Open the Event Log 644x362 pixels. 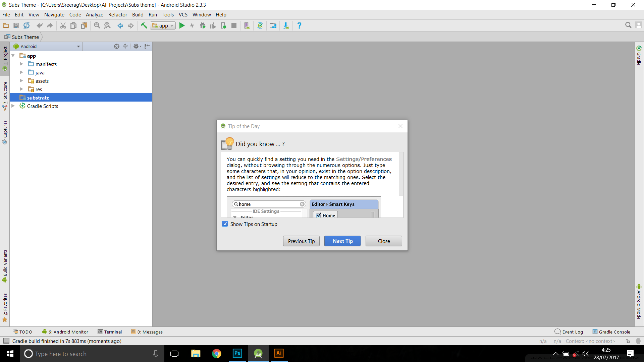[569, 332]
